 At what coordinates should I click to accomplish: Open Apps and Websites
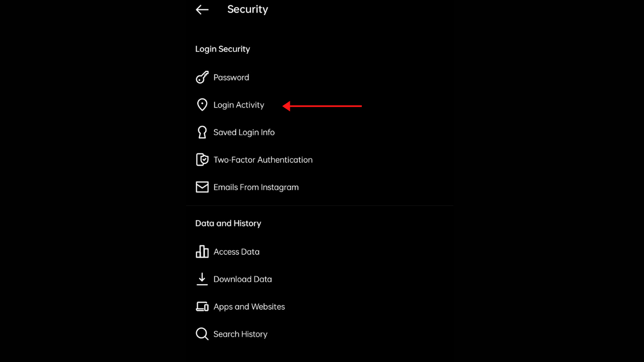point(249,307)
